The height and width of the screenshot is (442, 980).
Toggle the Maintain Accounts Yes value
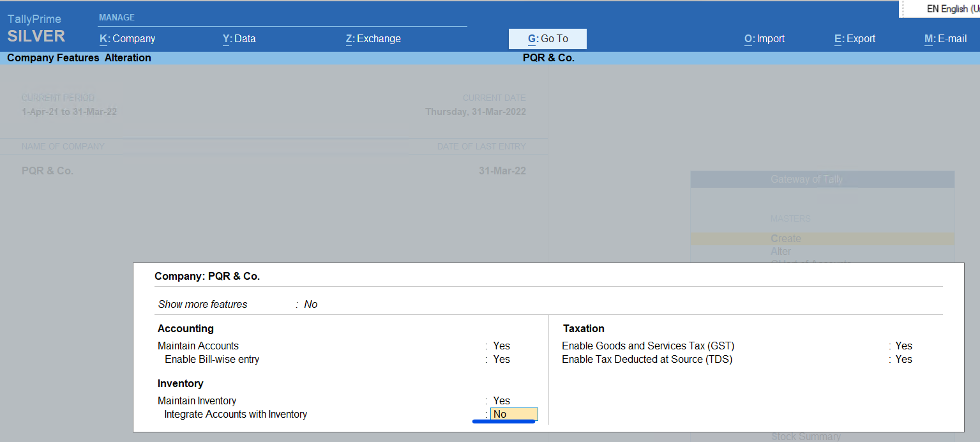click(502, 346)
